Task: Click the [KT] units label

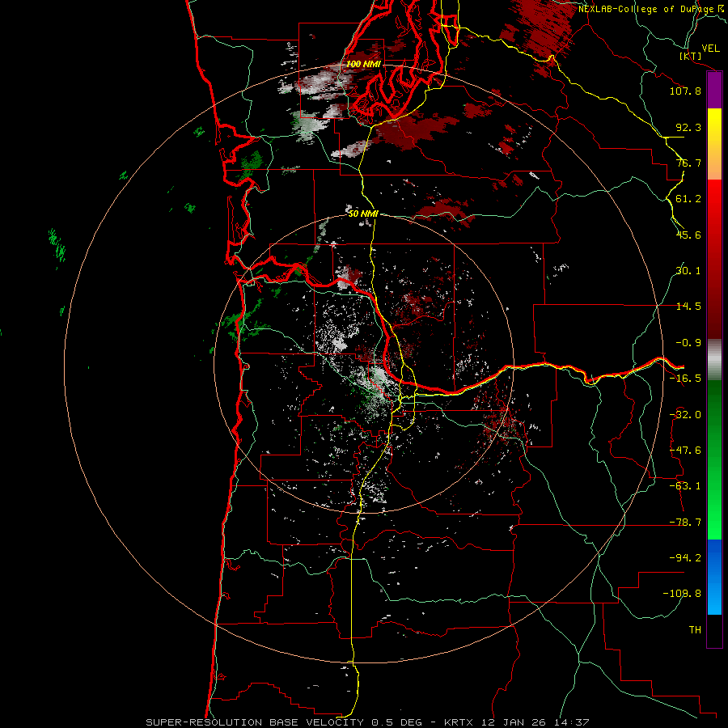Action: (691, 56)
